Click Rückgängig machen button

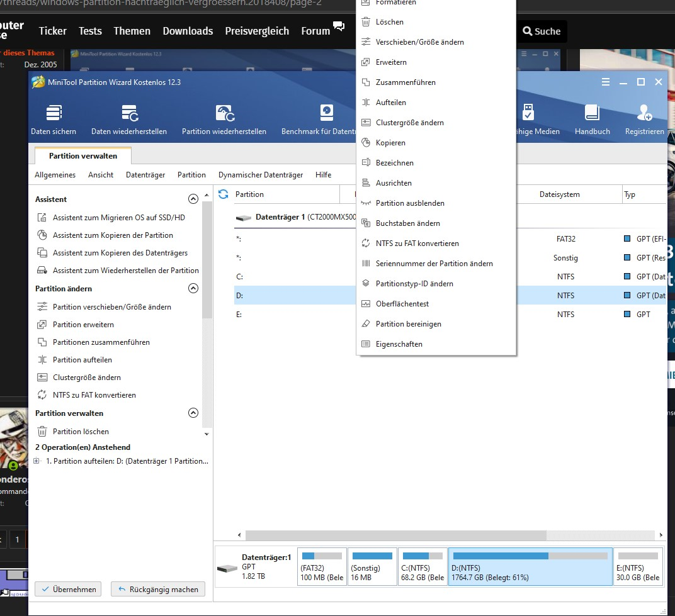click(x=158, y=590)
